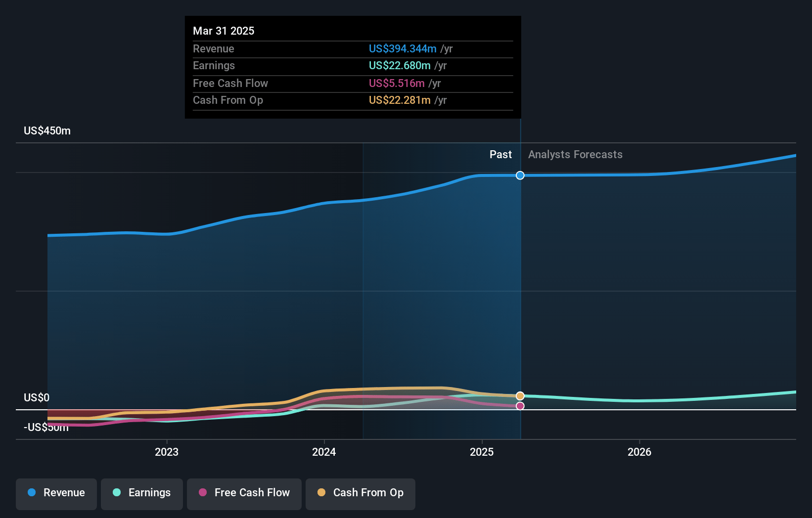812x518 pixels.
Task: Click the Cash From Op row label in tooltip
Action: click(228, 100)
